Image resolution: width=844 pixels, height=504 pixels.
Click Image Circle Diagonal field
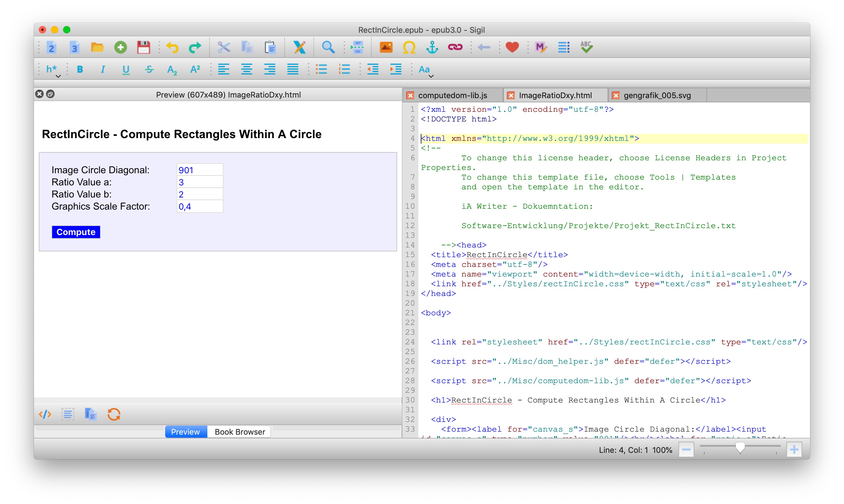point(200,170)
